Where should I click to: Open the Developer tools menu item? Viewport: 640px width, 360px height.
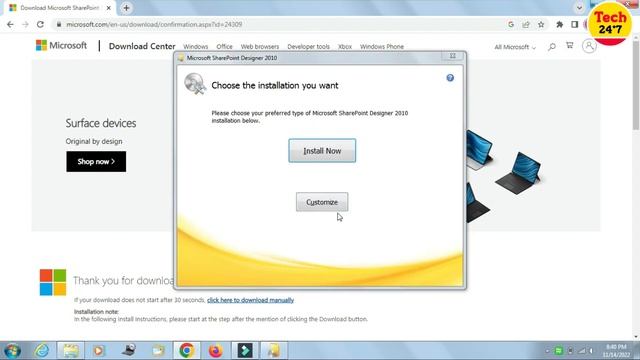click(308, 47)
